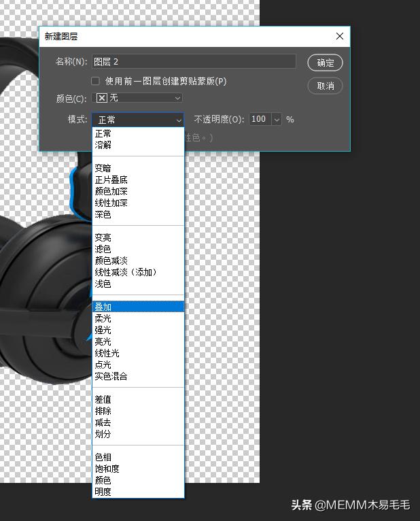Click the no-color X swatch icon

coord(101,98)
